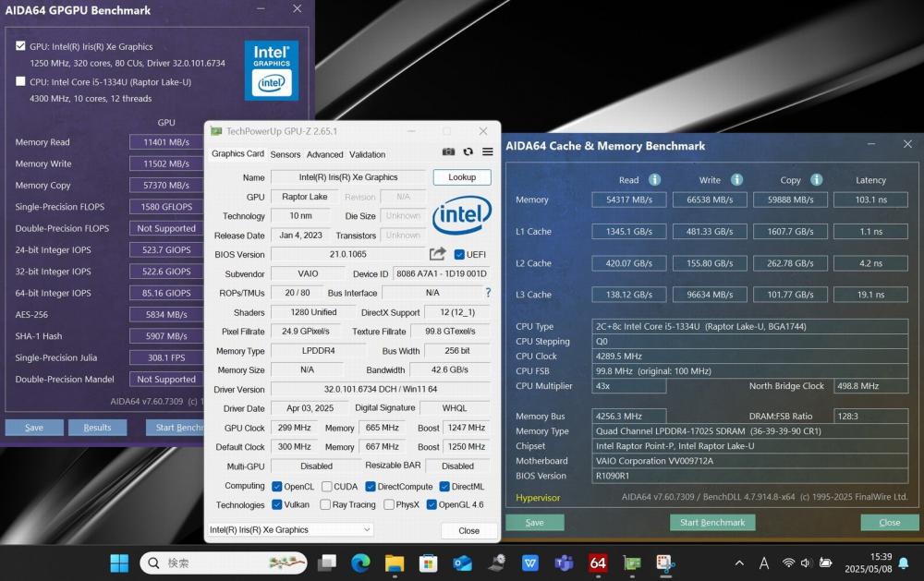
Task: Switch to GPU-Z via taskbar icon
Action: [x=632, y=563]
